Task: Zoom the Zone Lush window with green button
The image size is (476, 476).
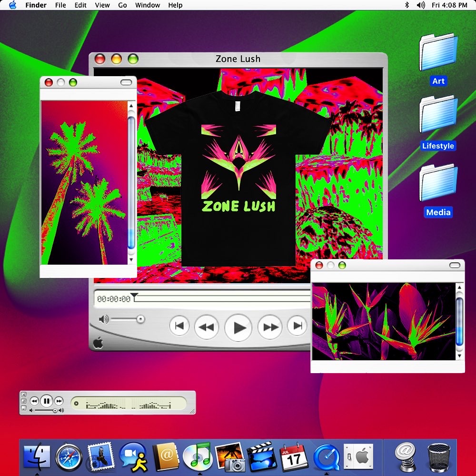Action: (x=133, y=59)
